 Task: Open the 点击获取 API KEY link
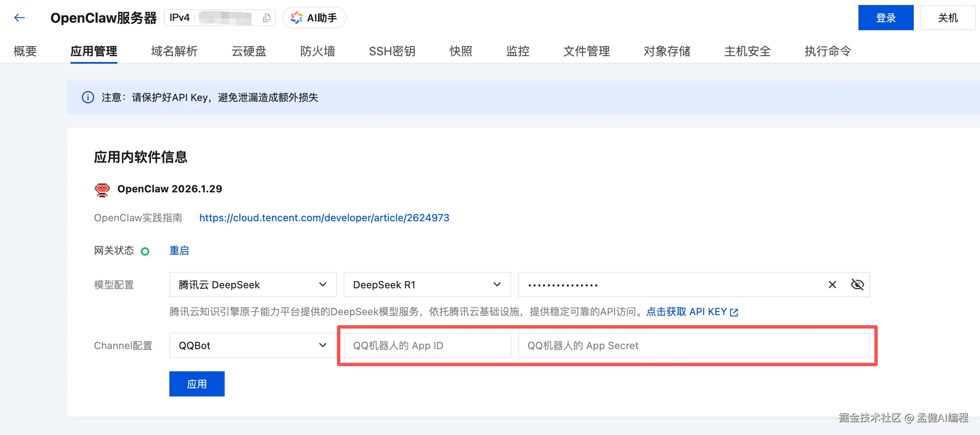692,312
